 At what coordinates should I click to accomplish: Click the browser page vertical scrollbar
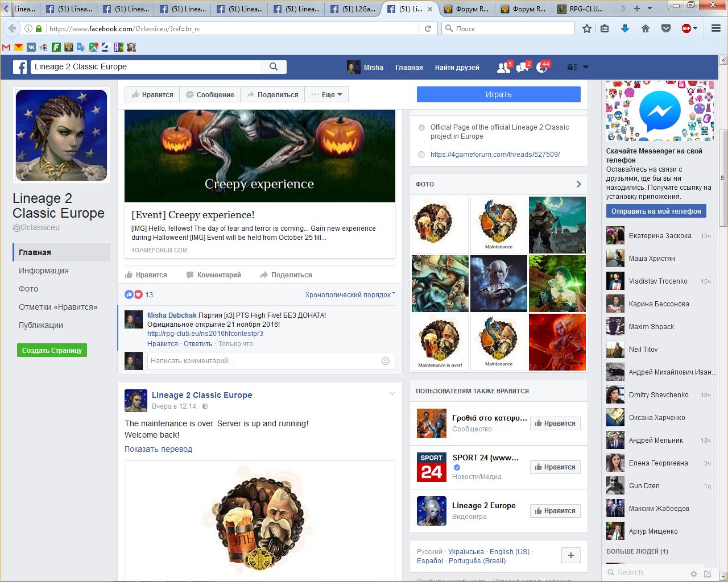tap(723, 178)
